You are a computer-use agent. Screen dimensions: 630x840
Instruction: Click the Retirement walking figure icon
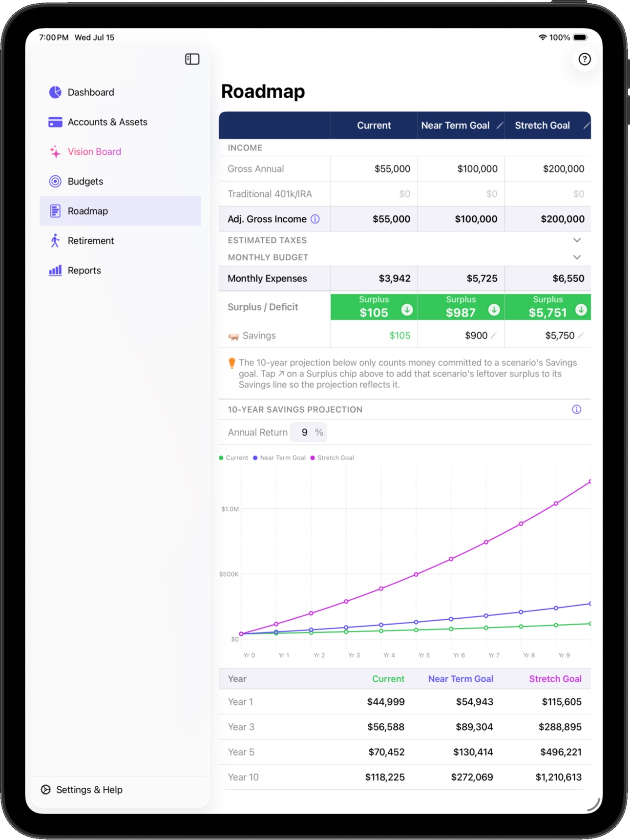click(x=55, y=240)
